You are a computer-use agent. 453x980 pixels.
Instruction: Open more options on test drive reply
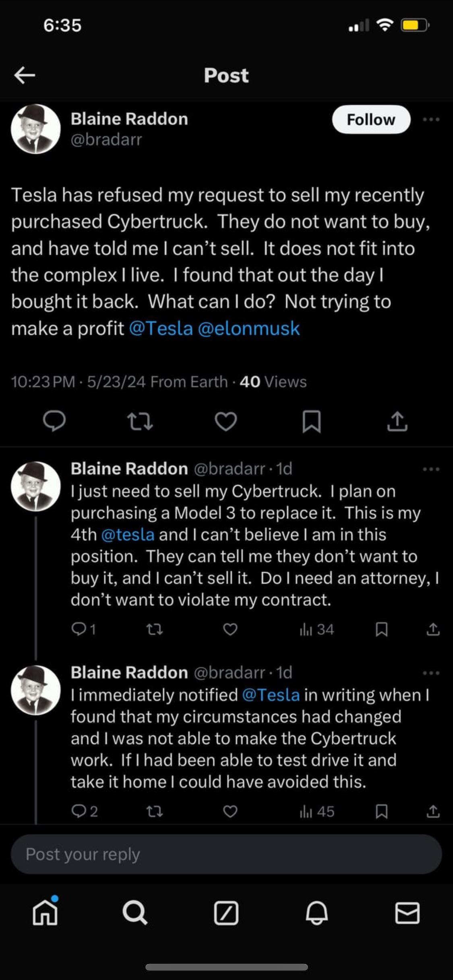pyautogui.click(x=431, y=673)
